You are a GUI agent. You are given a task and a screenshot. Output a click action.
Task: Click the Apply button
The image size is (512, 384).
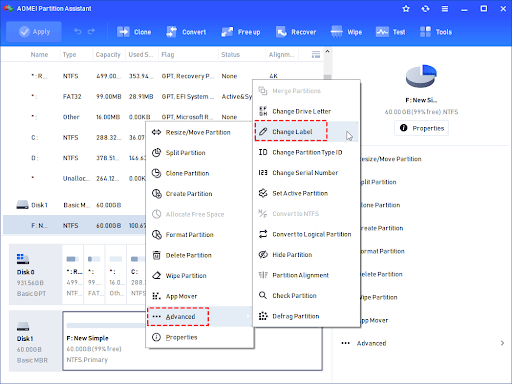click(34, 32)
